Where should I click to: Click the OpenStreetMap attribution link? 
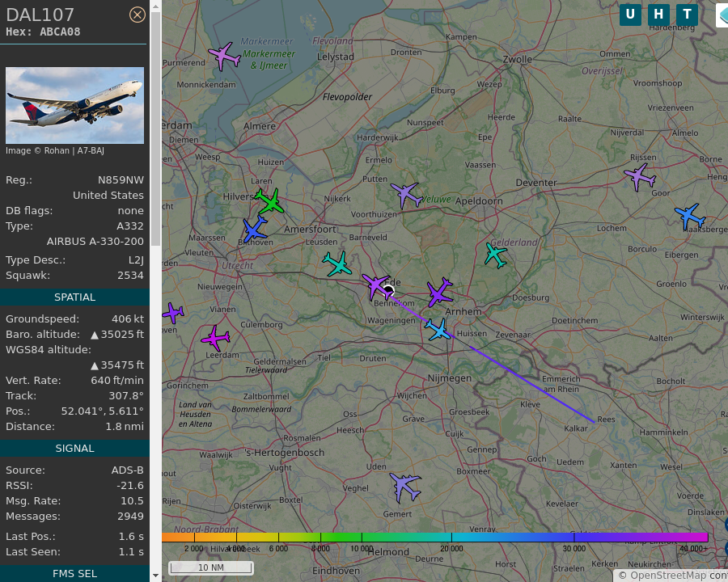pos(667,576)
